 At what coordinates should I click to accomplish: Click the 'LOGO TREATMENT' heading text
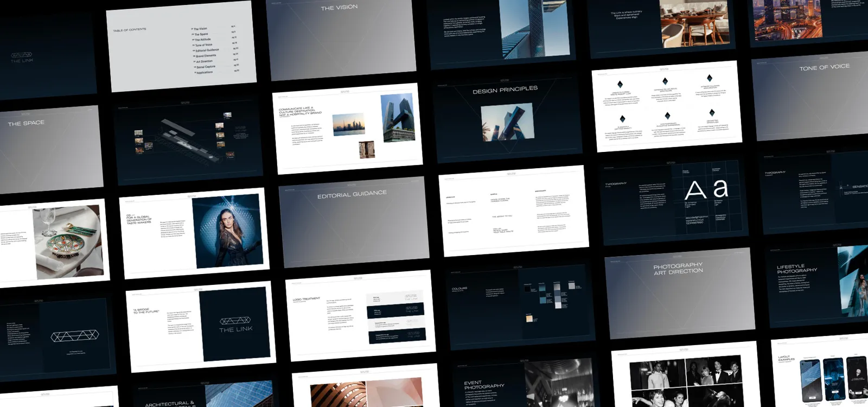click(307, 299)
